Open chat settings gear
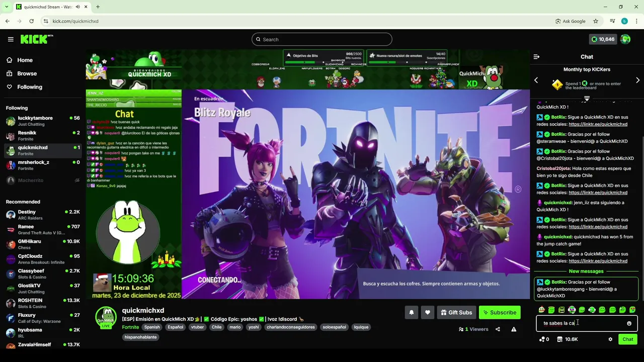The image size is (644, 362). pyautogui.click(x=610, y=339)
